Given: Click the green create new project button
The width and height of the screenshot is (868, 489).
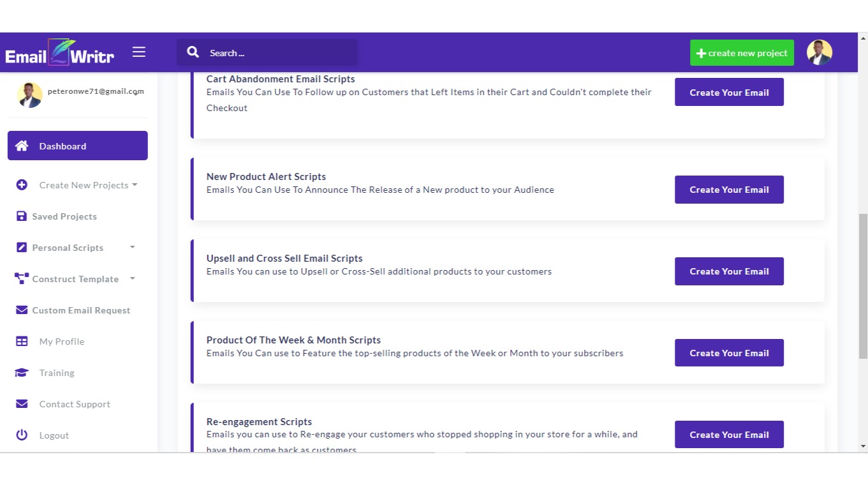Looking at the screenshot, I should click(742, 53).
